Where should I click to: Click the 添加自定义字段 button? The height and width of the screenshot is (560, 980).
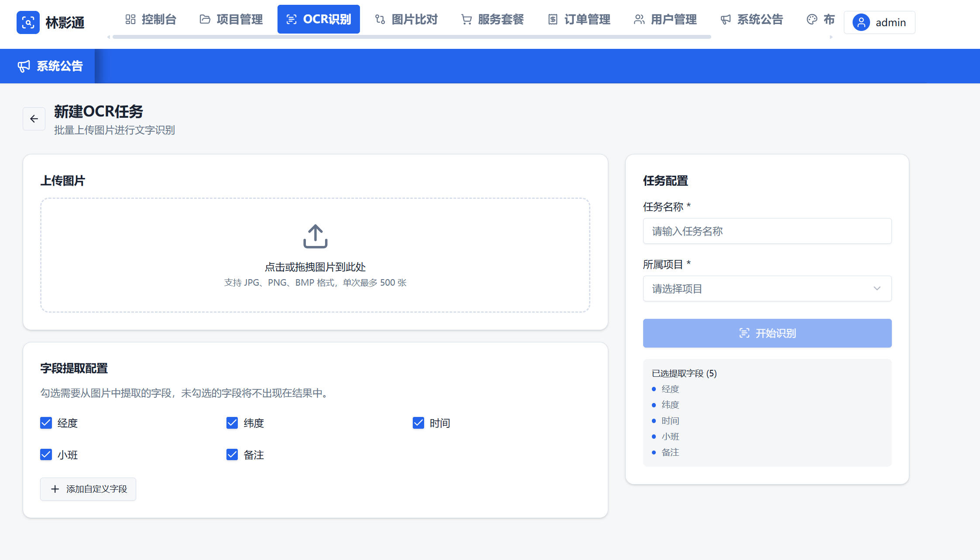88,489
